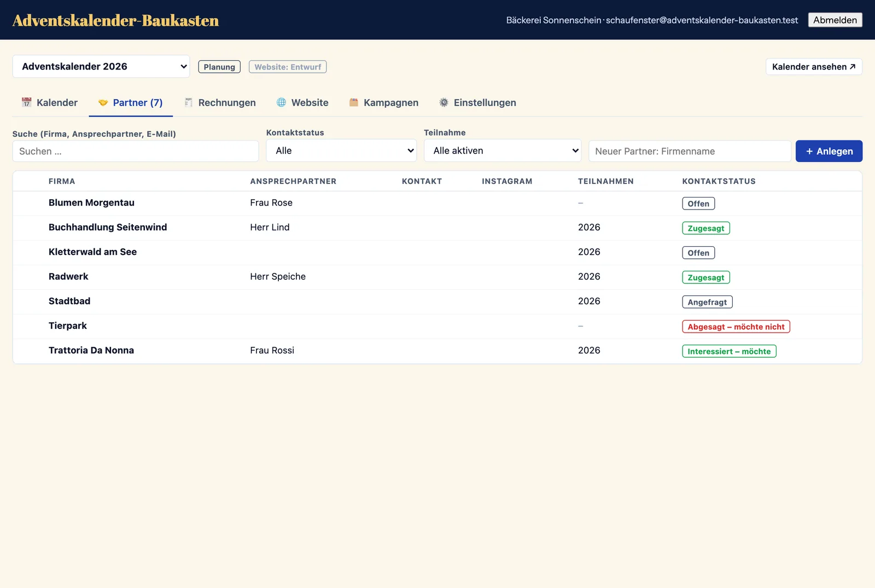The width and height of the screenshot is (875, 588).
Task: Click Kalender ansehen link button
Action: [x=814, y=67]
